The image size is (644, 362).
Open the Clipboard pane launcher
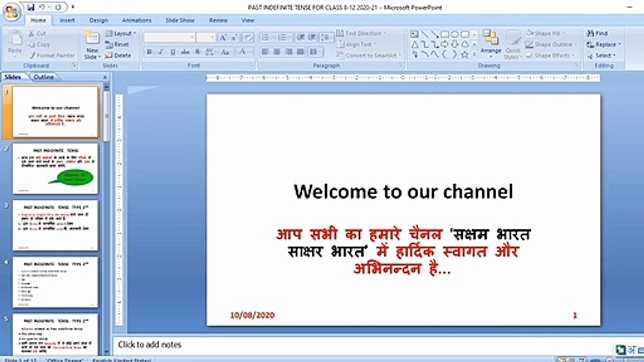coord(74,65)
